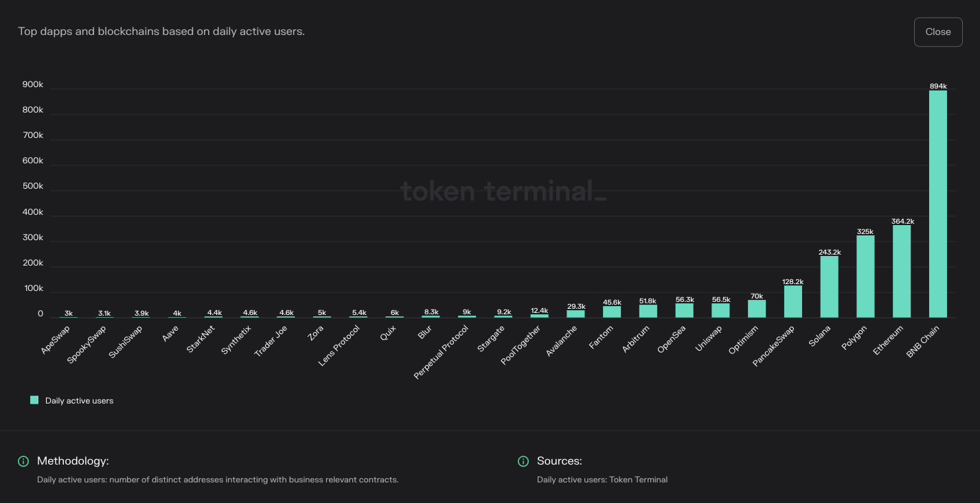
Task: Click the SpookySwap axis label
Action: click(x=87, y=345)
